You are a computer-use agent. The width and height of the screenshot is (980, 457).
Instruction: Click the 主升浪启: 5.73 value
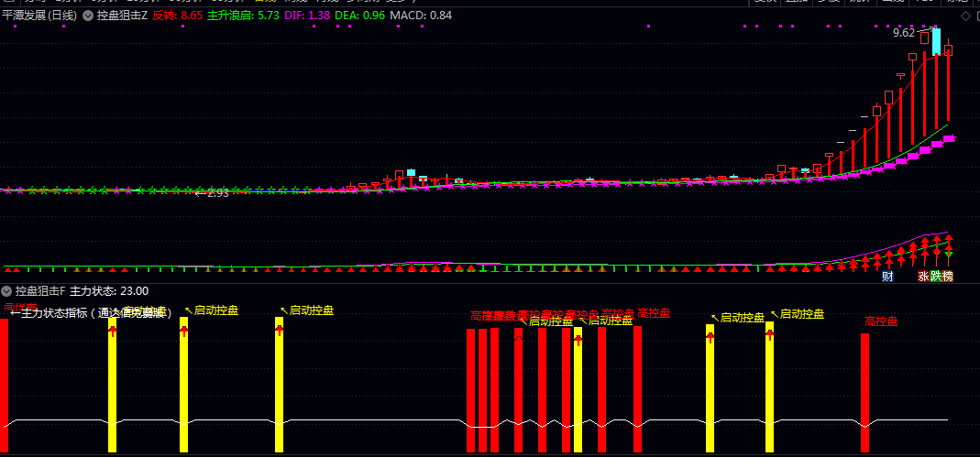click(x=243, y=16)
